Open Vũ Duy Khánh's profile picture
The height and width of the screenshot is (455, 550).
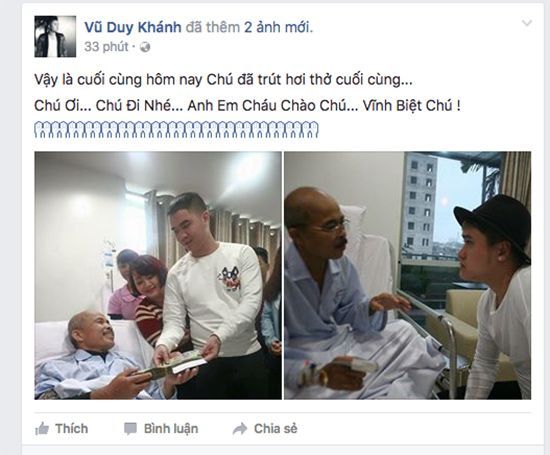[x=55, y=36]
